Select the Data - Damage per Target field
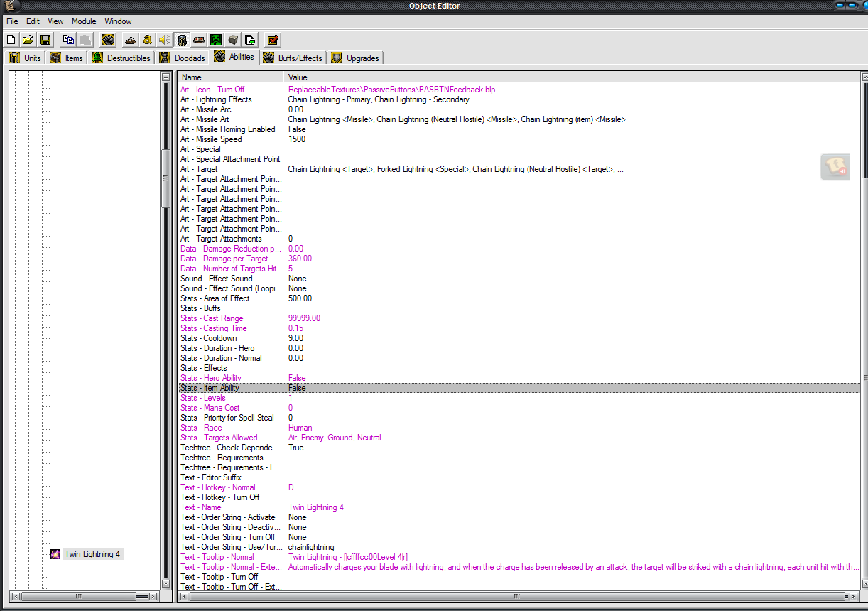 point(519,259)
